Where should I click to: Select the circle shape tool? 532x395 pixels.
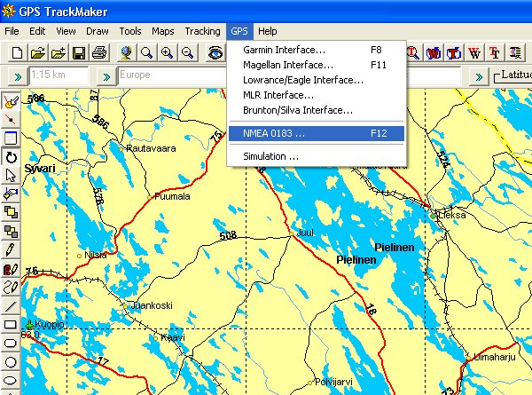point(11,362)
